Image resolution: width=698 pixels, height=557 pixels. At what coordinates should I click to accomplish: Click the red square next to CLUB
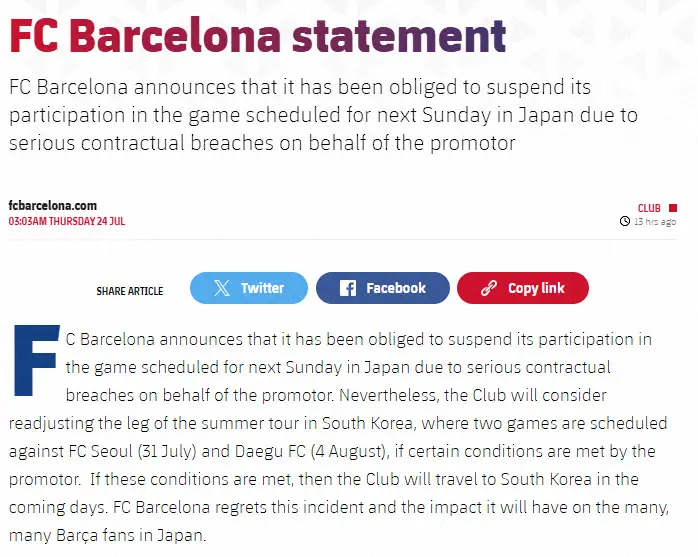point(672,208)
